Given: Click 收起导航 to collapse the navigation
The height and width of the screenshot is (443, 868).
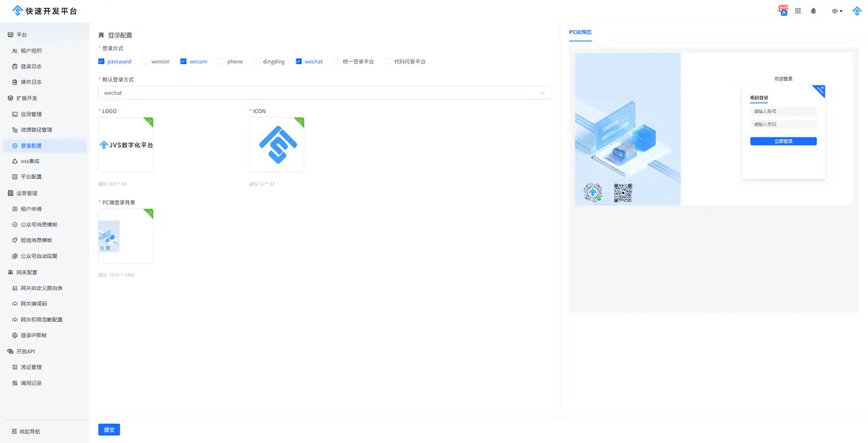Looking at the screenshot, I should coord(26,431).
